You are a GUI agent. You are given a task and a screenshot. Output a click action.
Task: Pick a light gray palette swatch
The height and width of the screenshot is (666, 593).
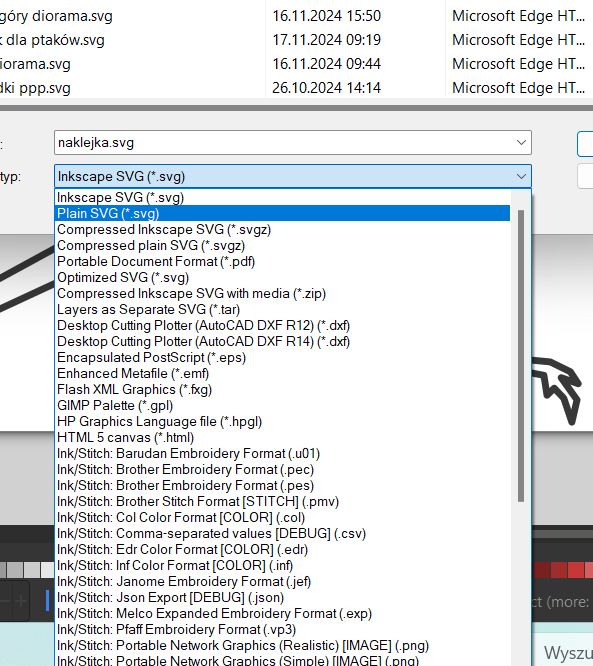(x=32, y=570)
